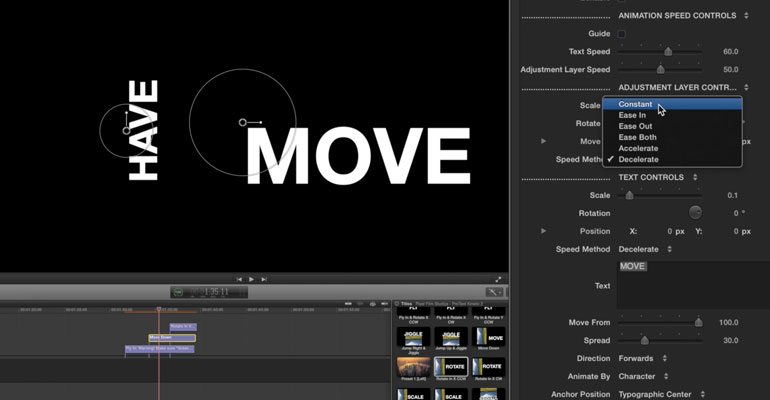Toggle video skimming icon in timeline header
Image resolution: width=770 pixels, height=400 pixels.
pyautogui.click(x=348, y=304)
